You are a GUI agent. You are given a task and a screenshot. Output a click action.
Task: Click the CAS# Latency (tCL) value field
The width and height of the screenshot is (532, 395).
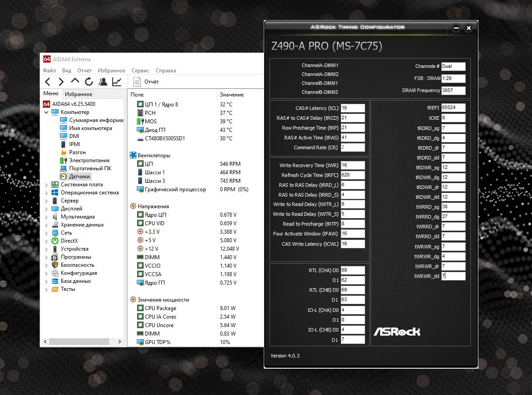353,108
